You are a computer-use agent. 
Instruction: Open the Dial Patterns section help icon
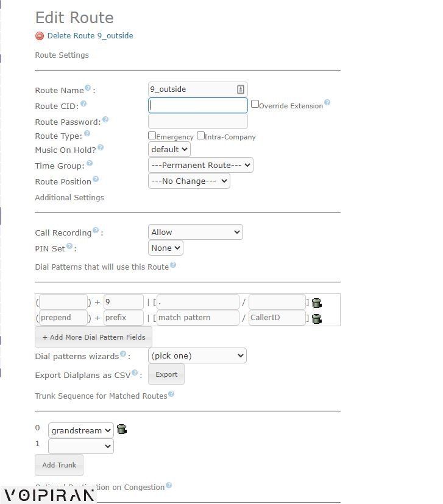(173, 265)
